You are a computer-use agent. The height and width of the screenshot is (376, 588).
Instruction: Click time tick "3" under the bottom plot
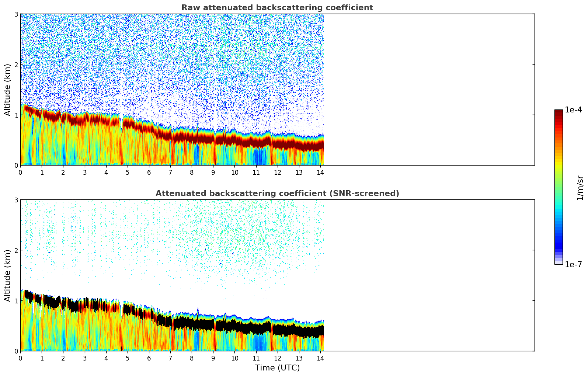click(x=85, y=358)
